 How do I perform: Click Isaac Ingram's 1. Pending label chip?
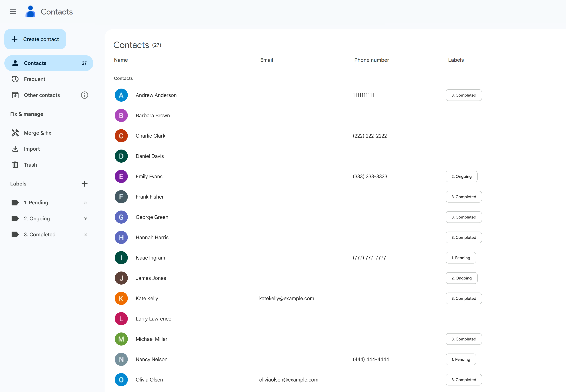[x=461, y=258]
